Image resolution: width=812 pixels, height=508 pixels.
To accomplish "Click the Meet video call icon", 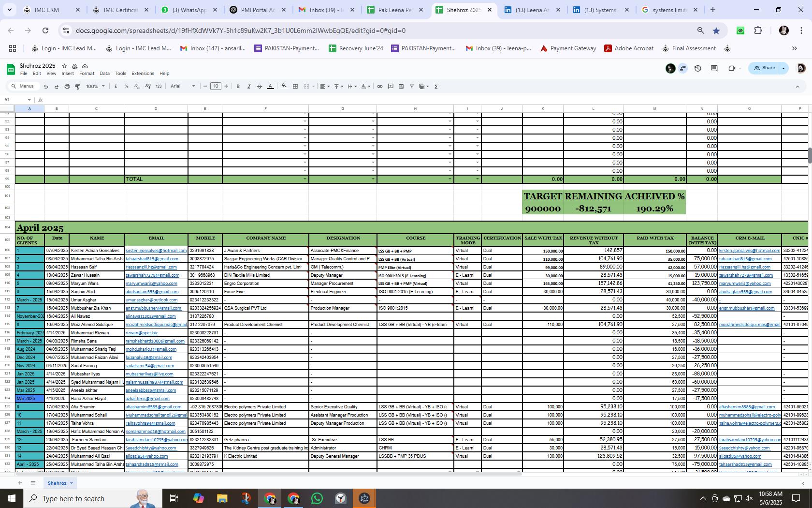I will 732,68.
